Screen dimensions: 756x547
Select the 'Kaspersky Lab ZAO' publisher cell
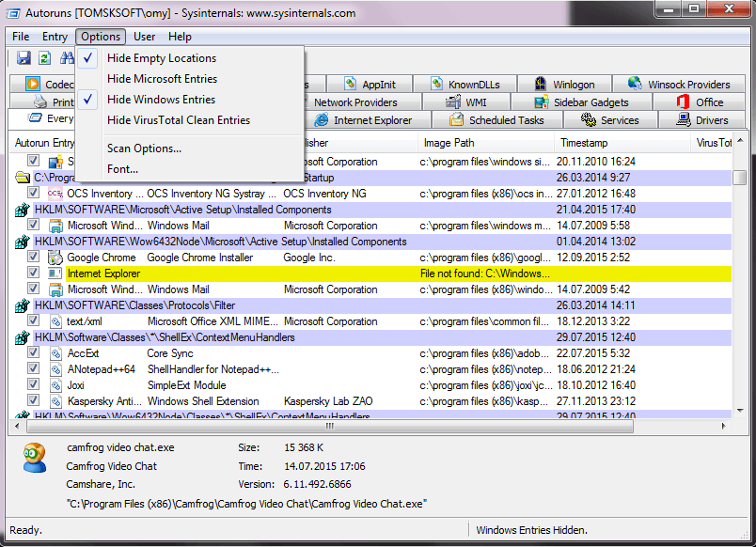pos(328,401)
